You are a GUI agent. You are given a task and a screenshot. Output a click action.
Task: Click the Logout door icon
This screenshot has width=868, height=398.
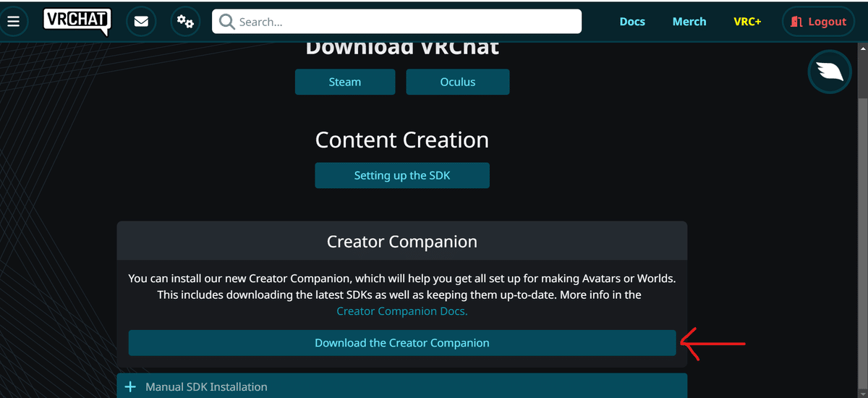797,22
